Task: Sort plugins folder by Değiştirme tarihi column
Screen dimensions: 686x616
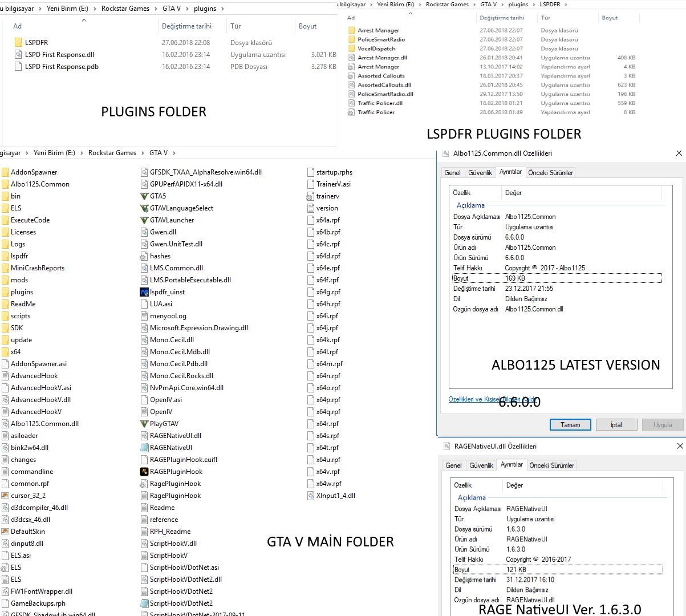Action: click(x=186, y=26)
